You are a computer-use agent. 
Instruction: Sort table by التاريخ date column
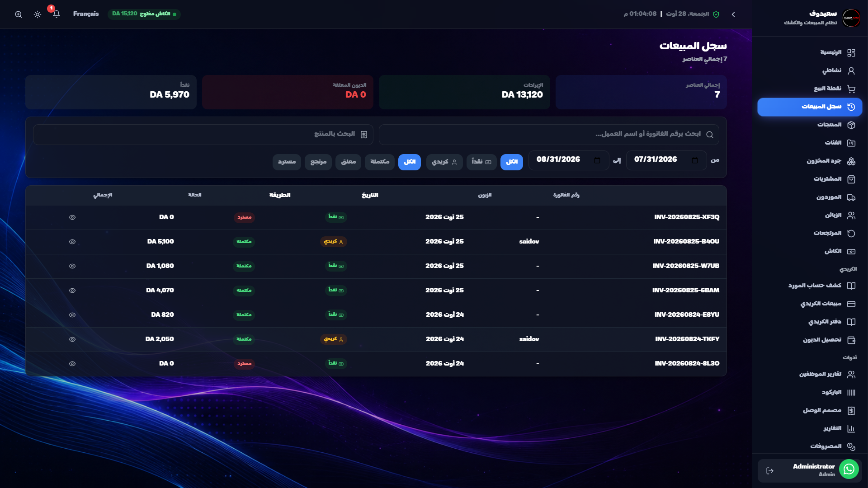tap(370, 195)
